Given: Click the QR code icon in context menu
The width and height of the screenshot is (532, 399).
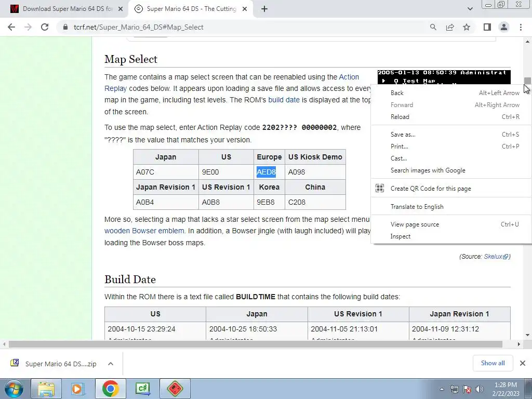Looking at the screenshot, I should point(380,188).
